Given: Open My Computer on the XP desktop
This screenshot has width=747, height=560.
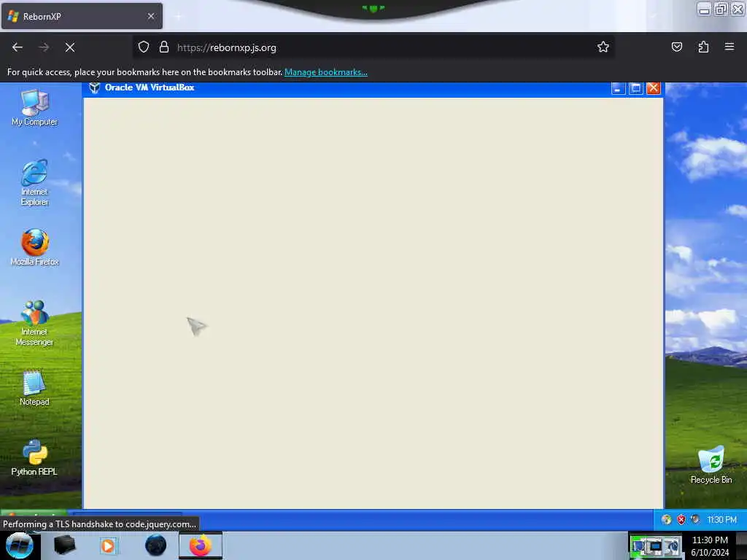Looking at the screenshot, I should click(34, 108).
